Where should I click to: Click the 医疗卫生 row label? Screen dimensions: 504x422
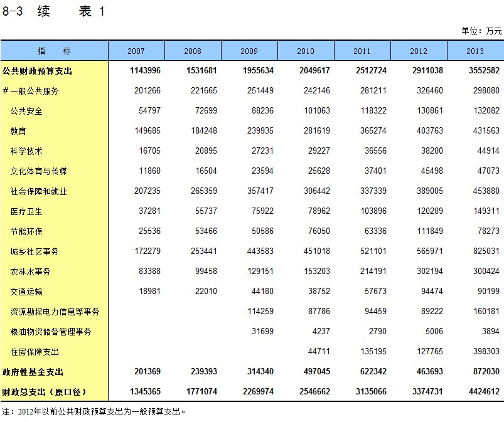(x=26, y=211)
